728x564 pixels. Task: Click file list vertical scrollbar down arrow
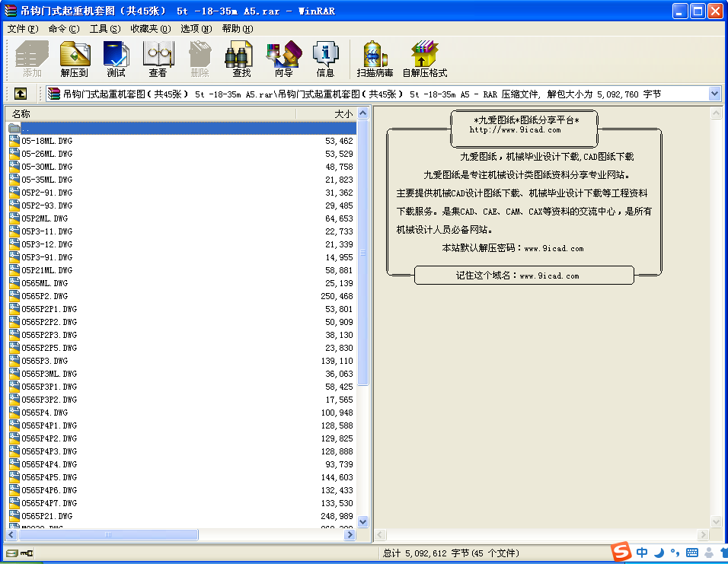(362, 522)
